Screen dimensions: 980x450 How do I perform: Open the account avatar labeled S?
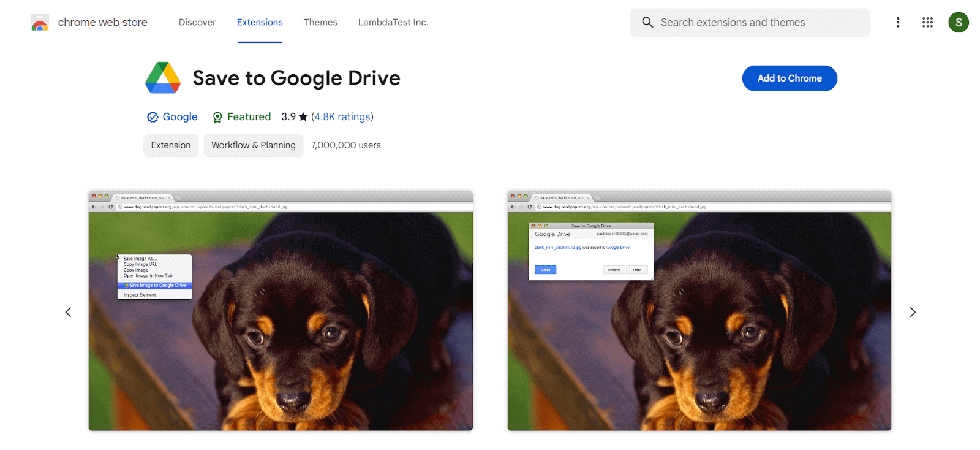(x=959, y=22)
